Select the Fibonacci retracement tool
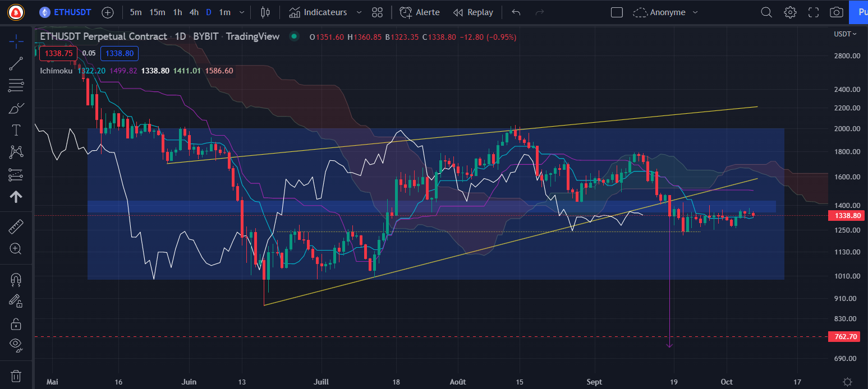This screenshot has height=389, width=868. point(16,85)
